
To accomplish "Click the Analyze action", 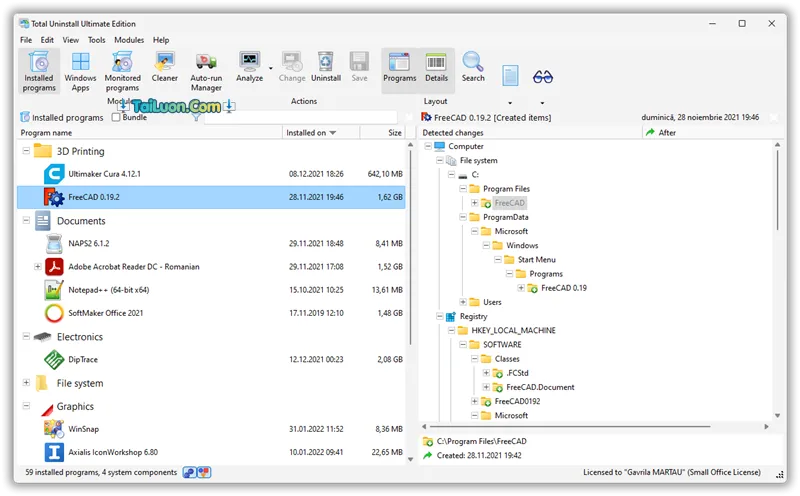I will tap(249, 67).
